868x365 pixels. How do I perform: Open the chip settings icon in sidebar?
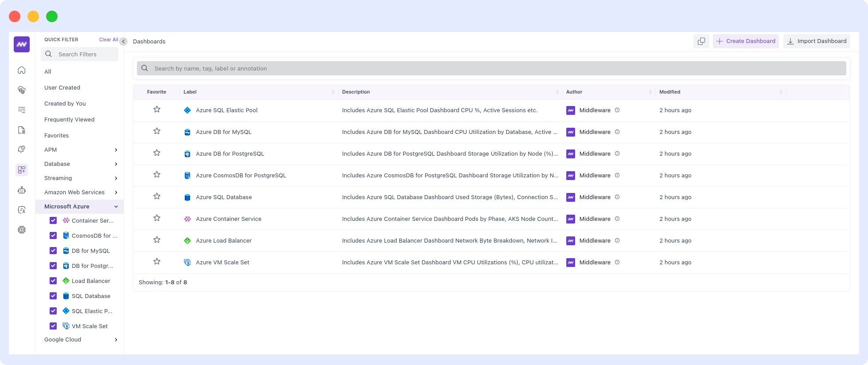click(x=22, y=230)
